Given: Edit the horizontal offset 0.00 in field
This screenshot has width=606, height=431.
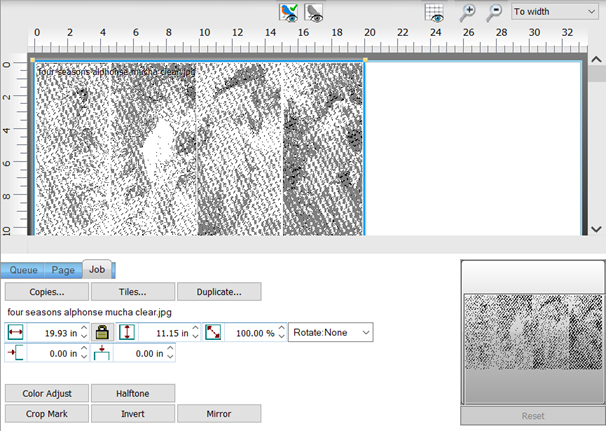Looking at the screenshot, I should 53,353.
